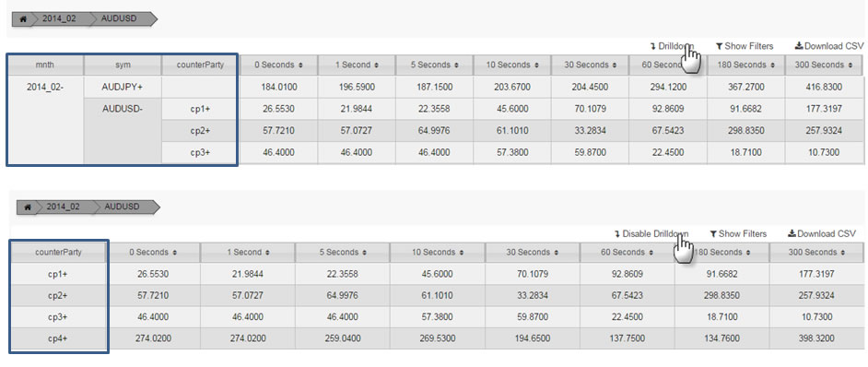Expand cp4+ counterparty in lower table
The width and height of the screenshot is (868, 367).
pos(57,337)
